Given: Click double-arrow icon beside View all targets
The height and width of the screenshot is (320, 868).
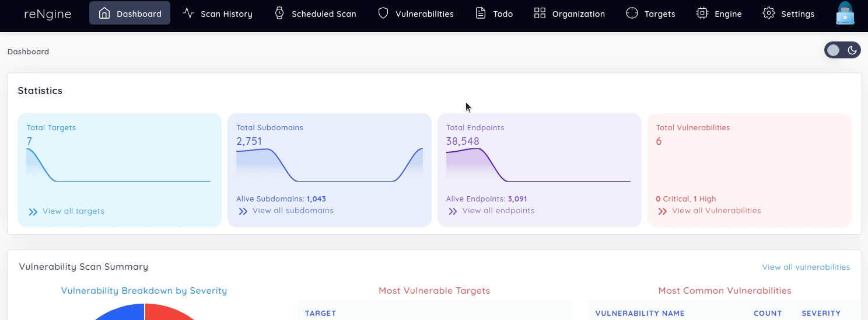Looking at the screenshot, I should (33, 211).
